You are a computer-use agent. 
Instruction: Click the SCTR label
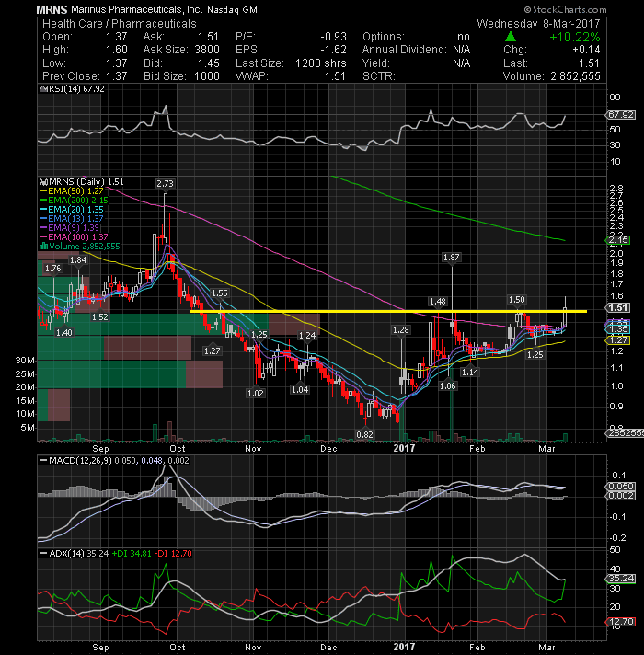coord(378,76)
